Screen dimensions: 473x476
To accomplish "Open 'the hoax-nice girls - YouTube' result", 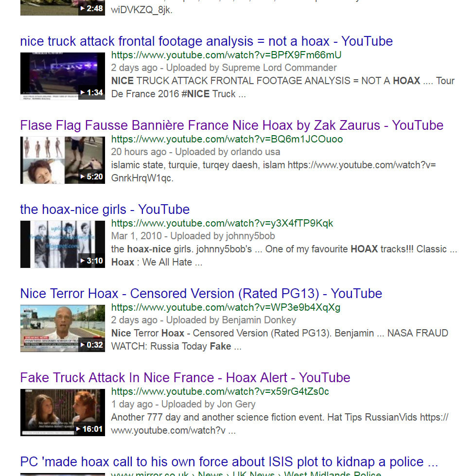I will (x=105, y=210).
